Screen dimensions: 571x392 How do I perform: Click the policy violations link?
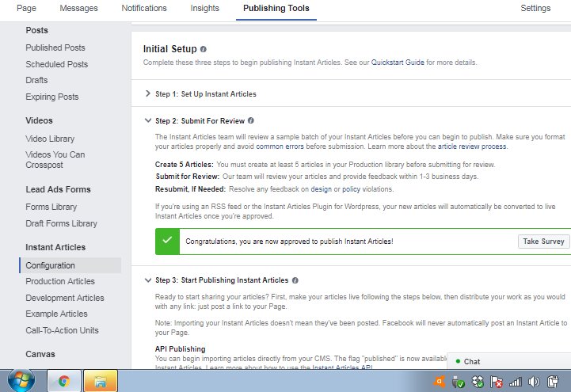[x=351, y=189]
